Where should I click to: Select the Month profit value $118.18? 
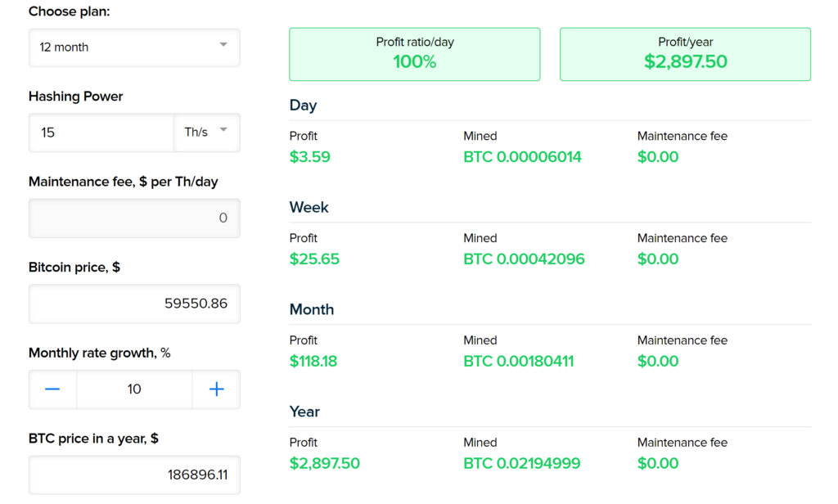(313, 362)
